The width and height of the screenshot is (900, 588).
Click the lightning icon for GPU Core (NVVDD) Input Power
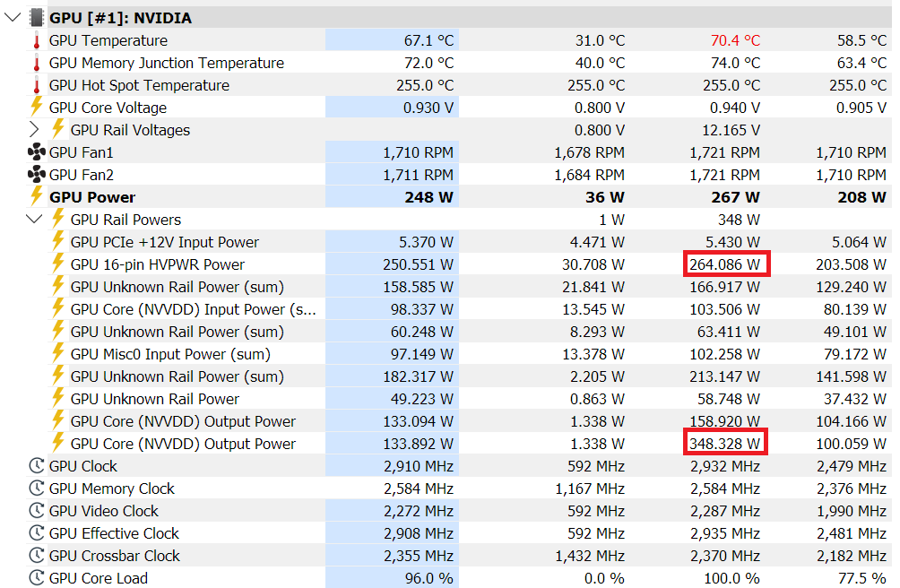pos(57,307)
